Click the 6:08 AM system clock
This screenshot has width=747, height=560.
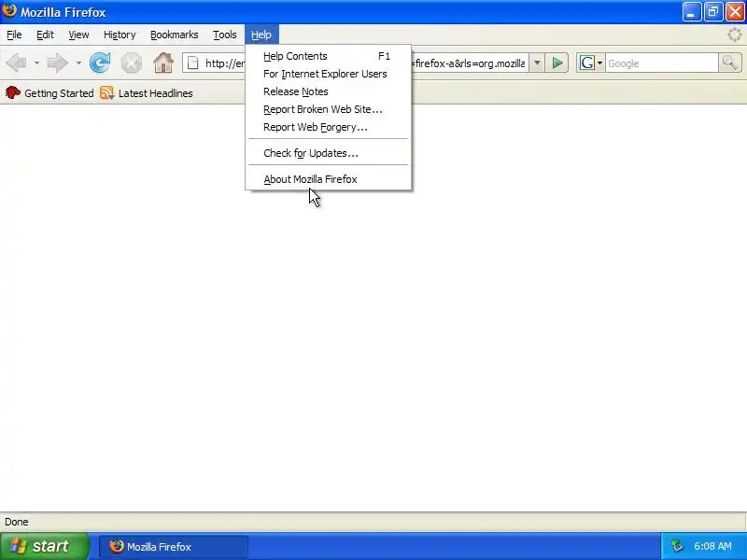[712, 546]
